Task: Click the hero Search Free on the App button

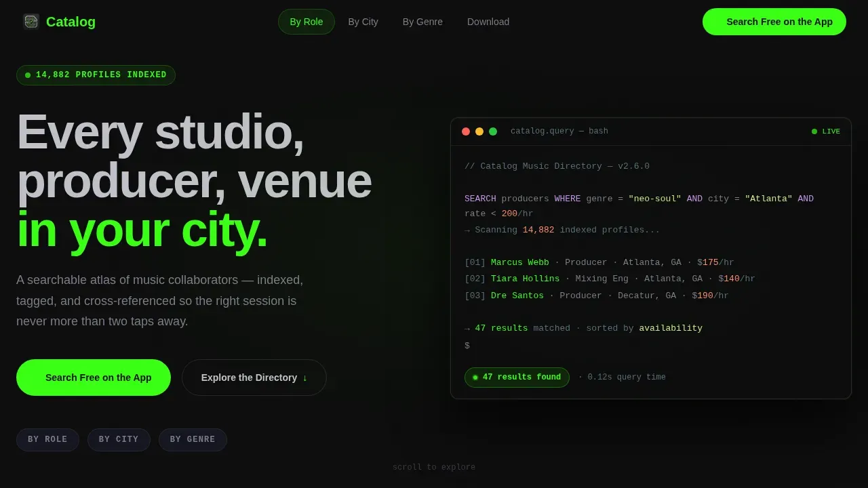Action: (x=94, y=378)
